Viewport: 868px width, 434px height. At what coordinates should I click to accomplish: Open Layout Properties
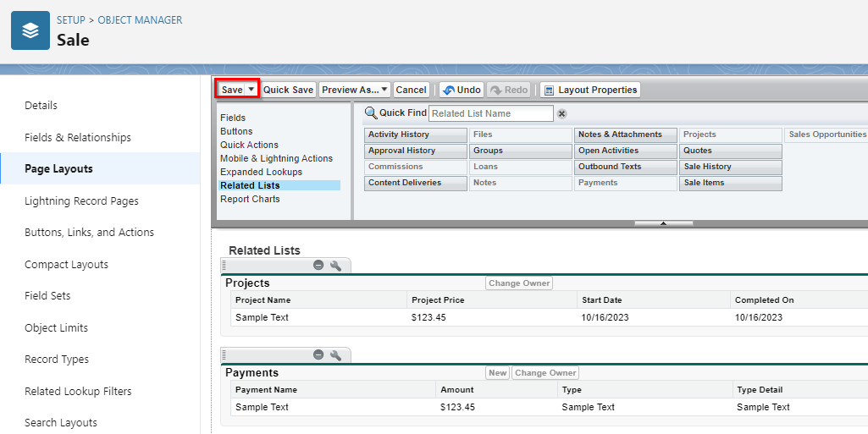point(590,91)
